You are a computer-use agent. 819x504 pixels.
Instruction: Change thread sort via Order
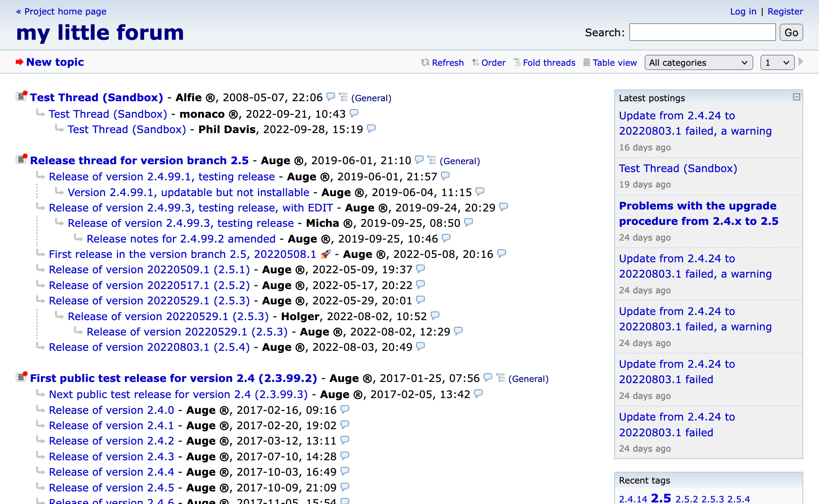(493, 63)
